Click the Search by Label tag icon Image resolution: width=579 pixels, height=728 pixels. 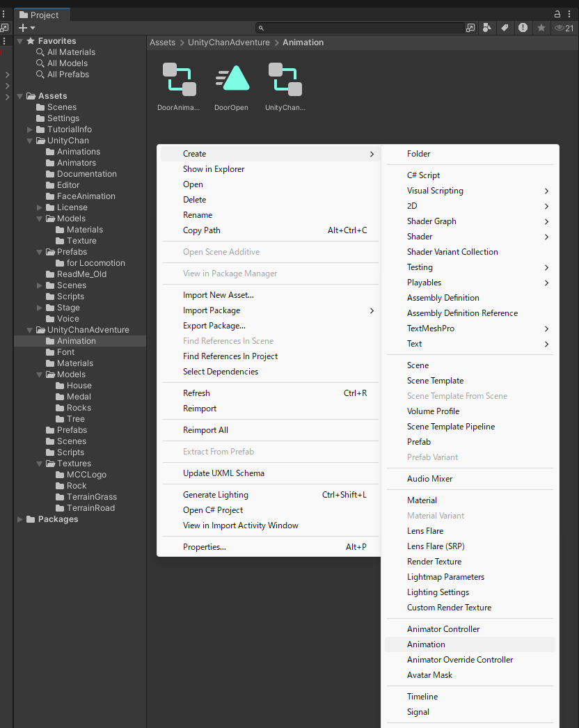[x=505, y=28]
